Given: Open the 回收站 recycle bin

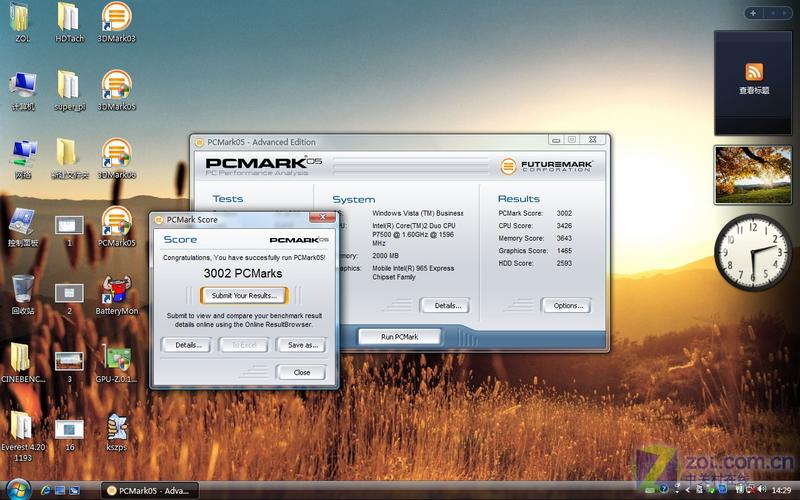Looking at the screenshot, I should 22,295.
